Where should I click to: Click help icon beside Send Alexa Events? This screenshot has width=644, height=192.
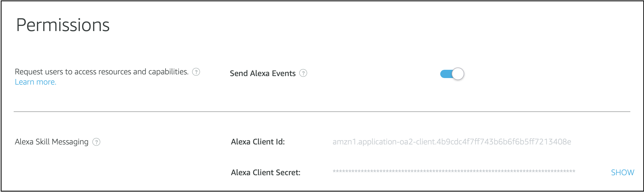303,73
